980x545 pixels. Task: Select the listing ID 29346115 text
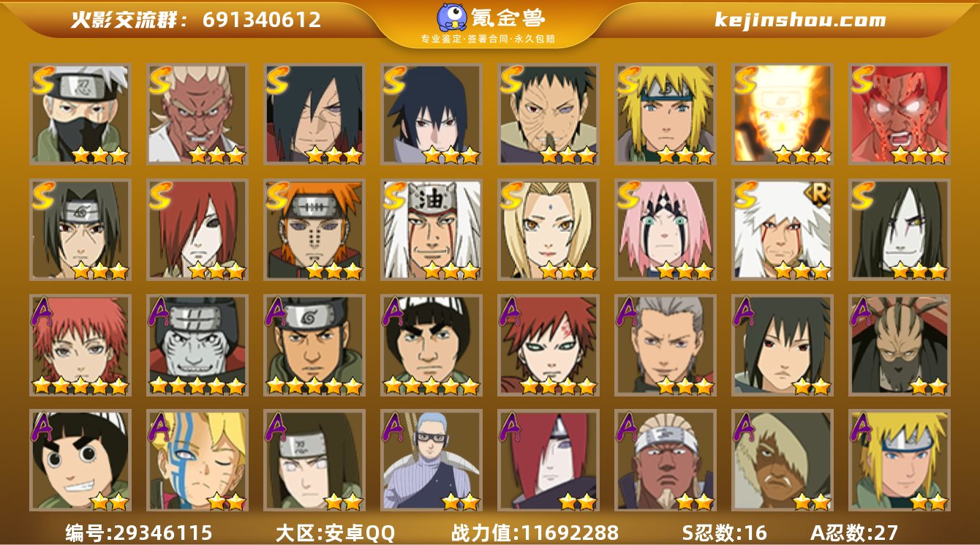162,533
